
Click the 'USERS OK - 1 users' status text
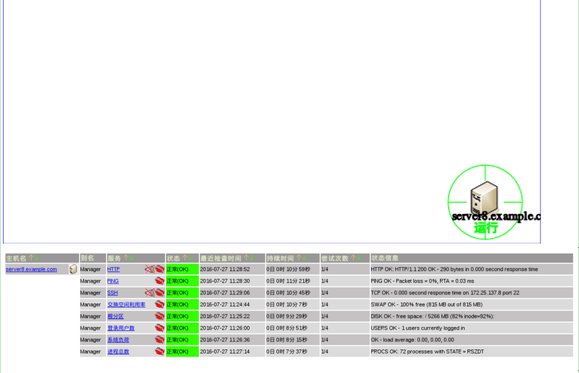click(x=418, y=328)
